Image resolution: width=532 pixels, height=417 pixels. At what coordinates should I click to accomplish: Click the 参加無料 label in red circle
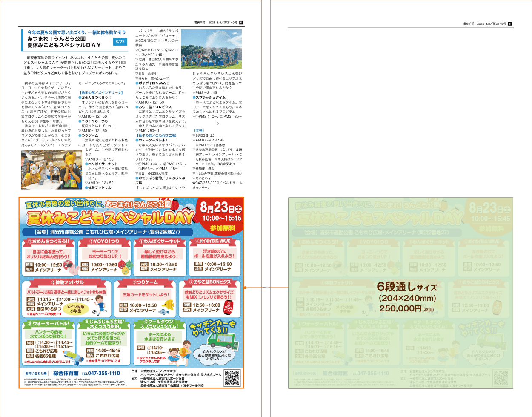pos(222,228)
